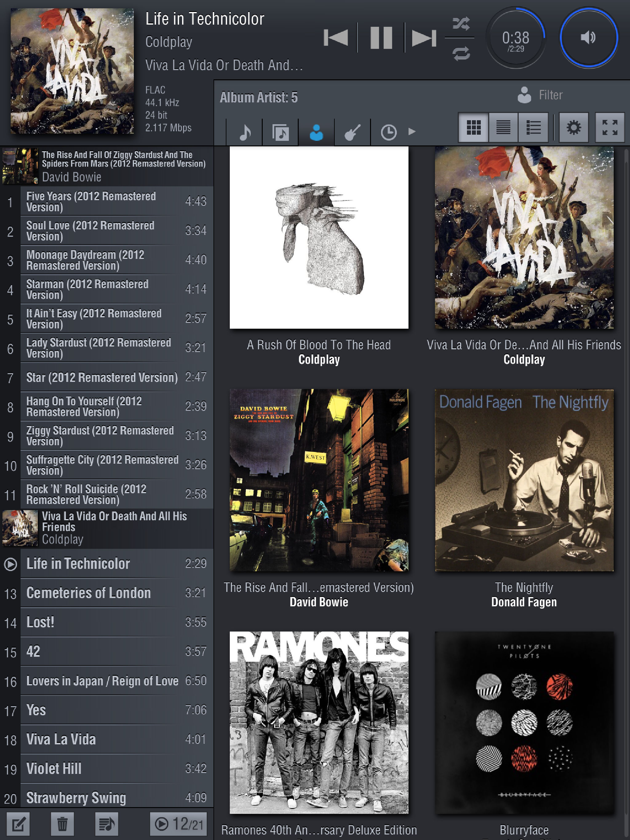The height and width of the screenshot is (840, 630).
Task: Play Starman track
Action: [x=106, y=289]
